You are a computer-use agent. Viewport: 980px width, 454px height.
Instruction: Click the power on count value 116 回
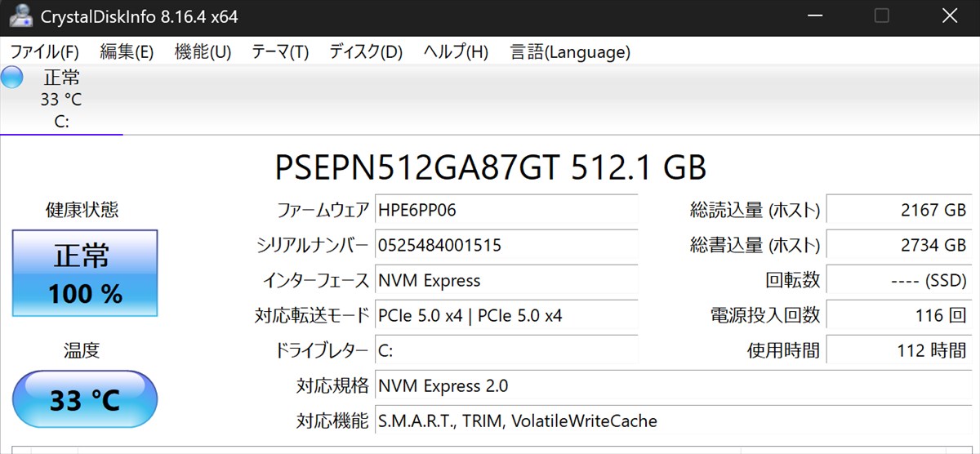point(900,315)
